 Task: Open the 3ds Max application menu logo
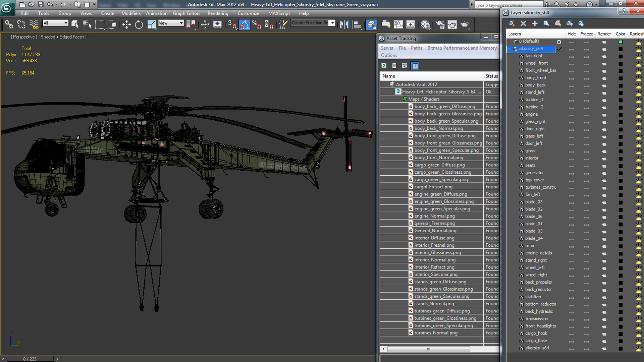coord(7,7)
